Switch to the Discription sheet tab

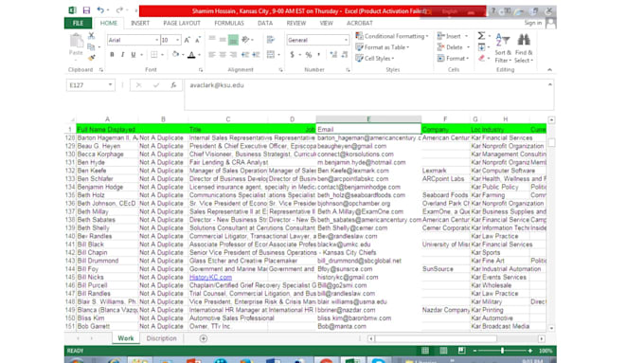(x=161, y=338)
